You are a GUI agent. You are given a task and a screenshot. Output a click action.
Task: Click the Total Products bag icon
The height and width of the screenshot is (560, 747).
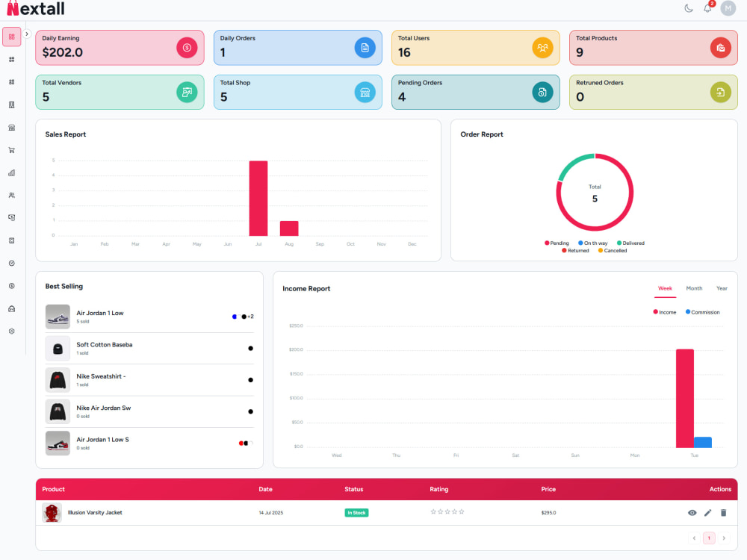[x=720, y=48]
